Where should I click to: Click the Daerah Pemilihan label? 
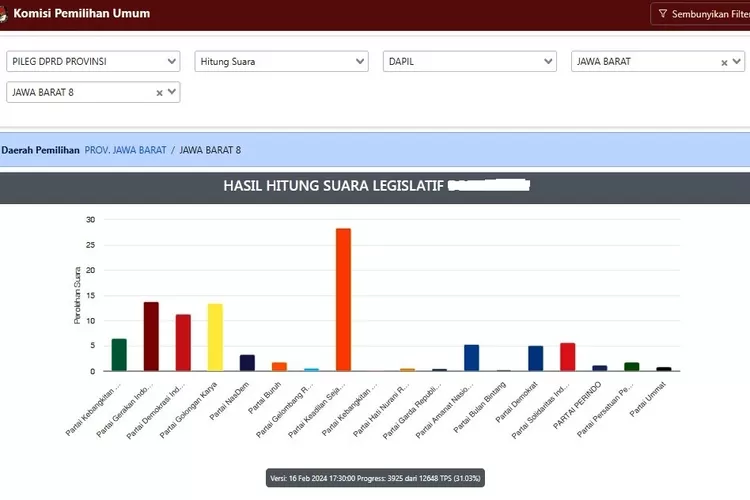[40, 150]
